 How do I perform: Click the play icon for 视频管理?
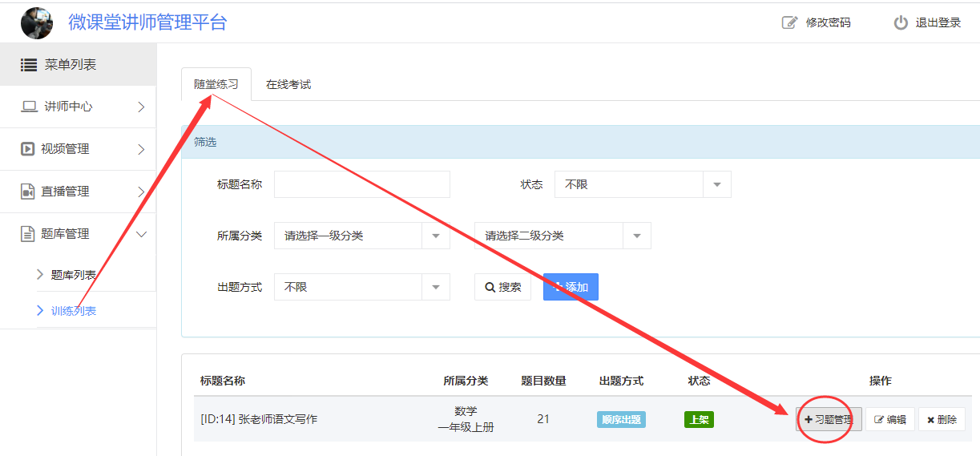point(27,149)
